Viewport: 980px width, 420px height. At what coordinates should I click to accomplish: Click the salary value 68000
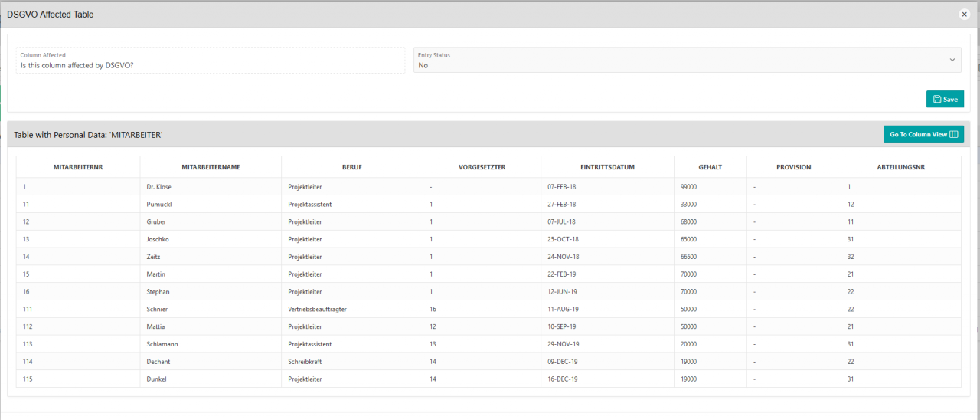[688, 222]
